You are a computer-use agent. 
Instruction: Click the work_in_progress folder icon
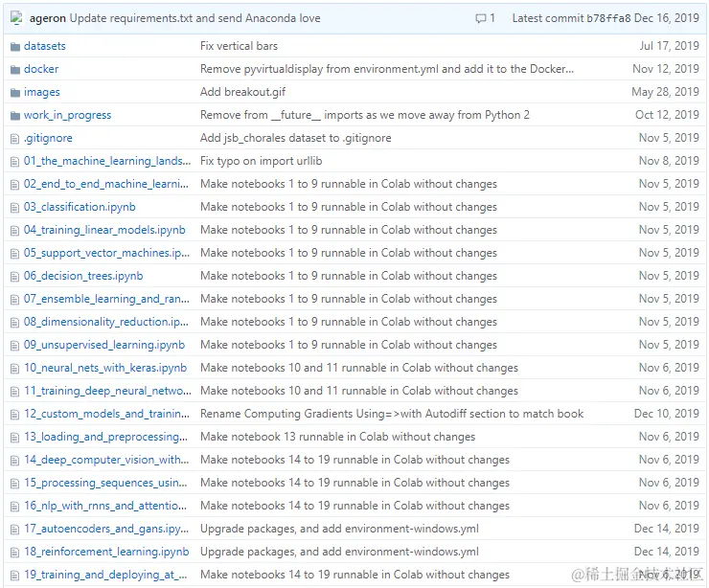[15, 115]
